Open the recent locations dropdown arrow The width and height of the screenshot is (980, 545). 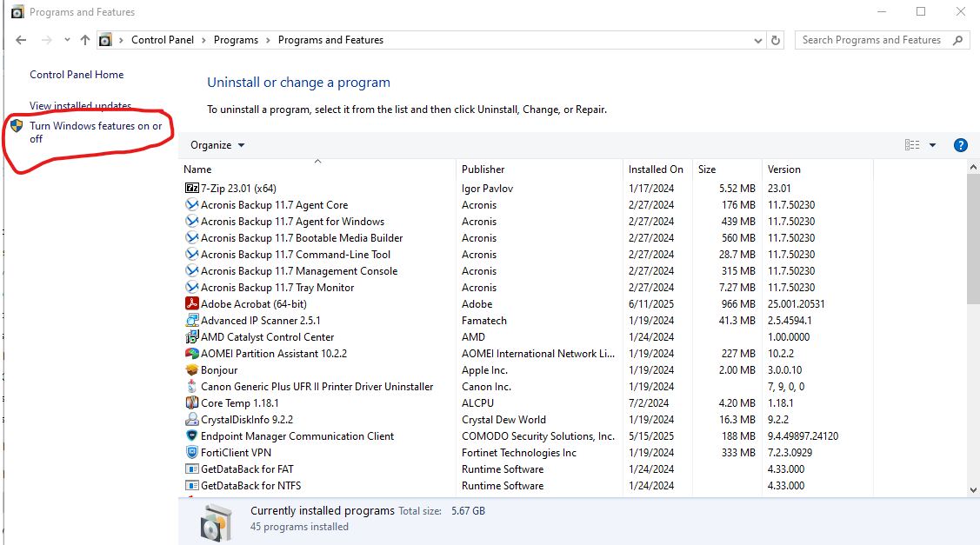tap(67, 40)
